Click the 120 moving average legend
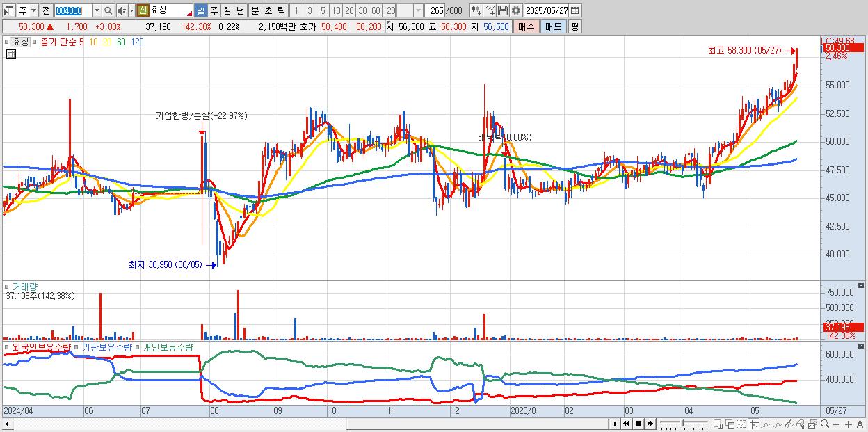Image resolution: width=868 pixels, height=432 pixels. 137,42
